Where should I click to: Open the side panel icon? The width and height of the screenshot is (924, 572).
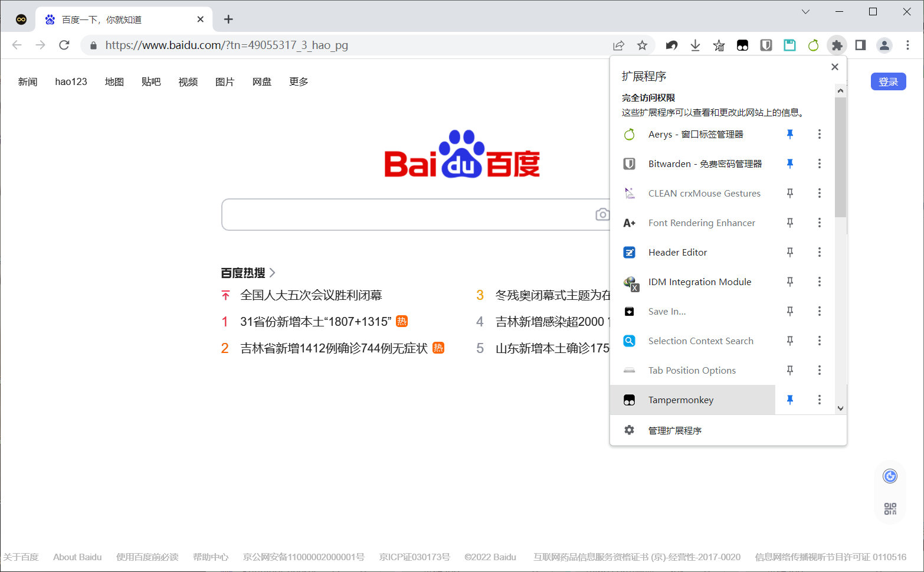click(860, 45)
